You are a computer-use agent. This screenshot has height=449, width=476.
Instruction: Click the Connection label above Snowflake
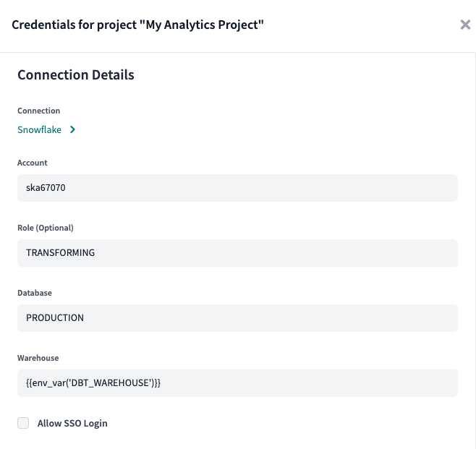click(39, 111)
